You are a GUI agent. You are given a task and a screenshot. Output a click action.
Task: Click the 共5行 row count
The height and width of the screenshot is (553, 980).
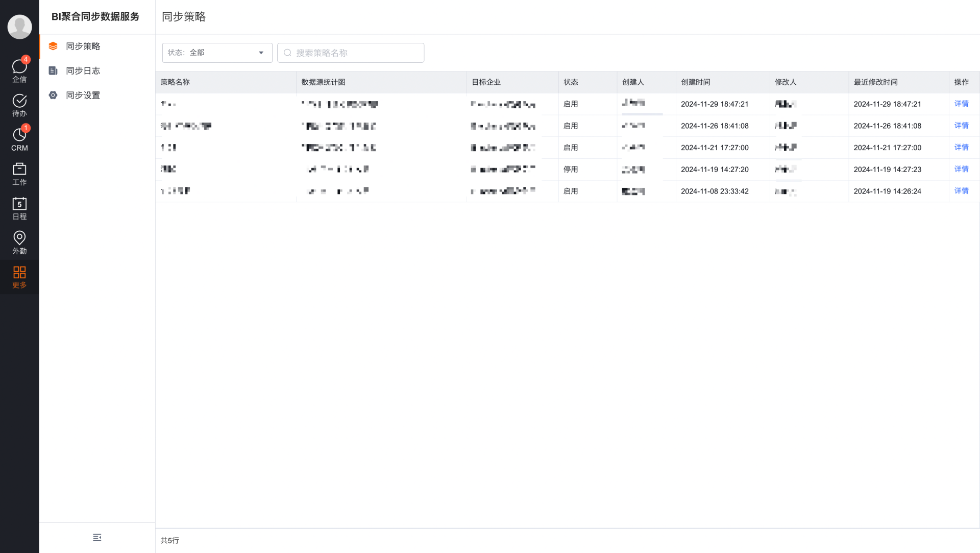click(169, 540)
